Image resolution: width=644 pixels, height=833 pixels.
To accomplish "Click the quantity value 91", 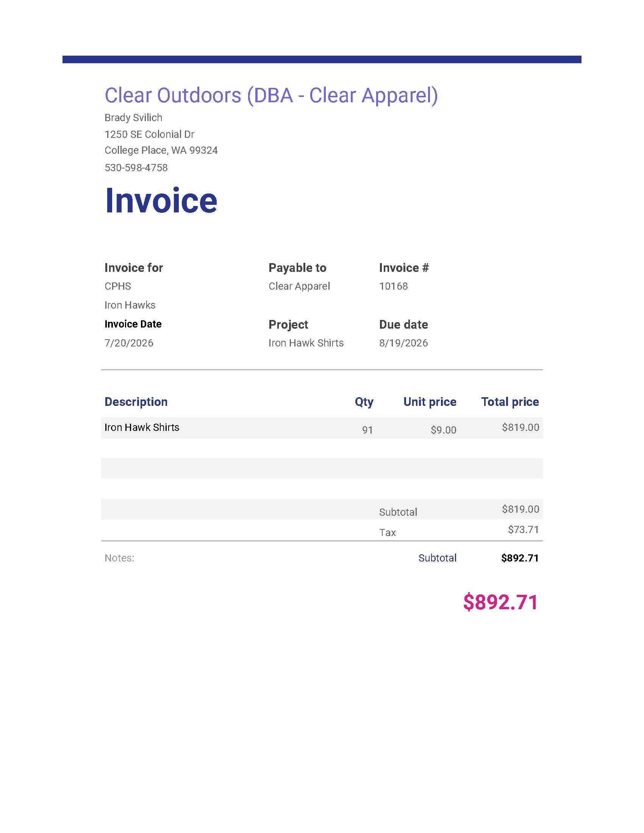I will (x=367, y=430).
